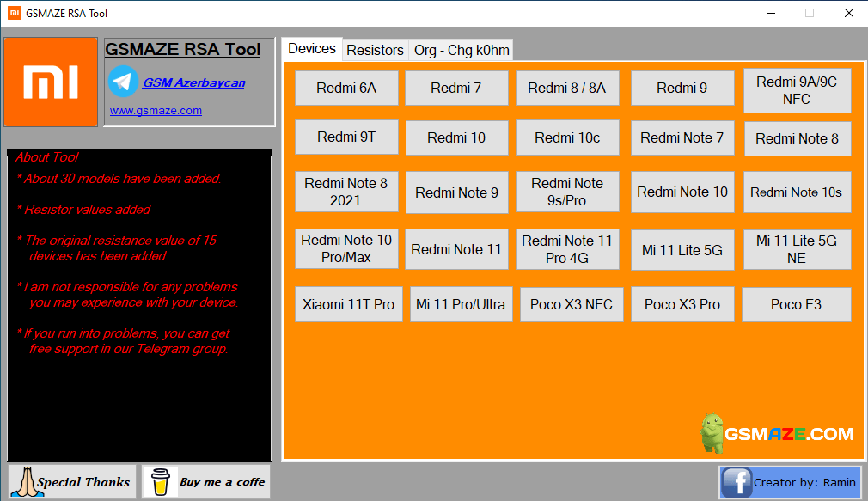Click the Mi icon in the title bar

10,13
